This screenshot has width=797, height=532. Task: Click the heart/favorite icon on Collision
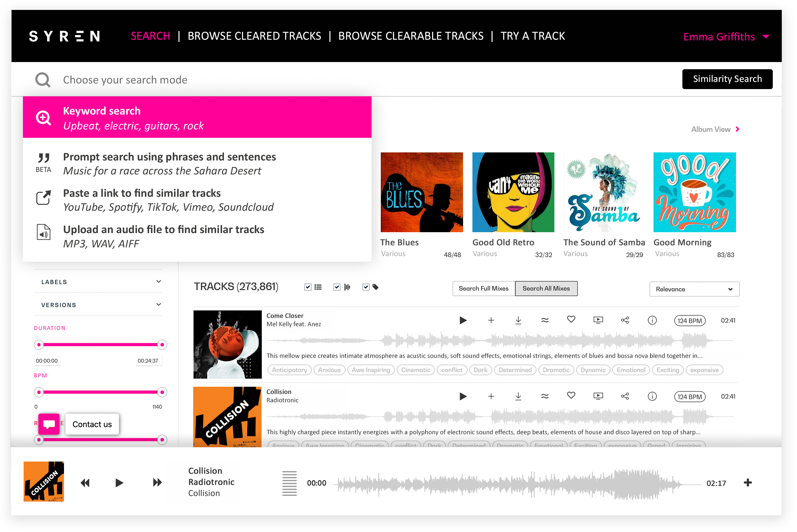[571, 396]
